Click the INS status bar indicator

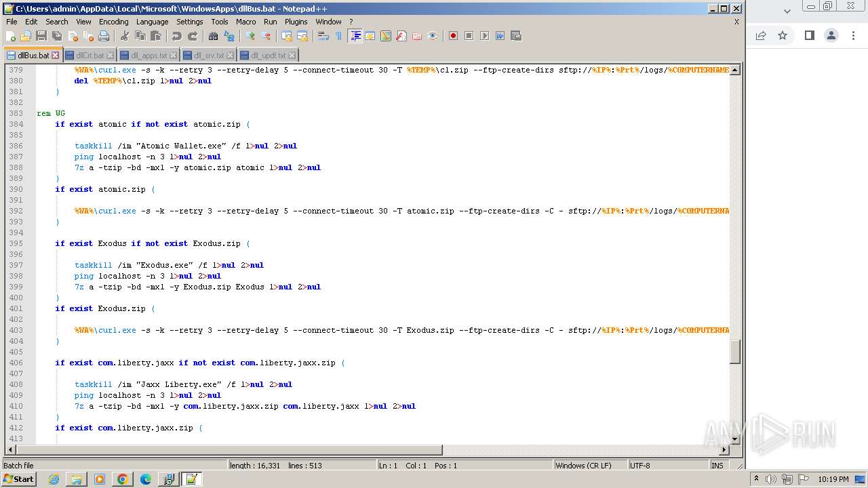coord(717,466)
